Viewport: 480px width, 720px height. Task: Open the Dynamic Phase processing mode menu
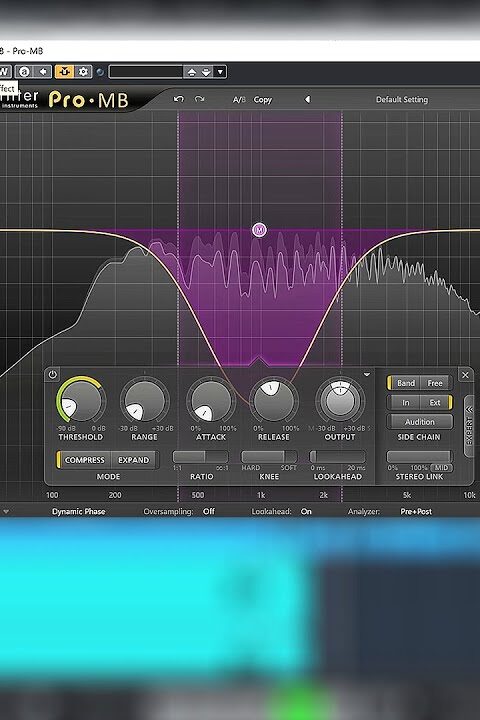point(79,511)
